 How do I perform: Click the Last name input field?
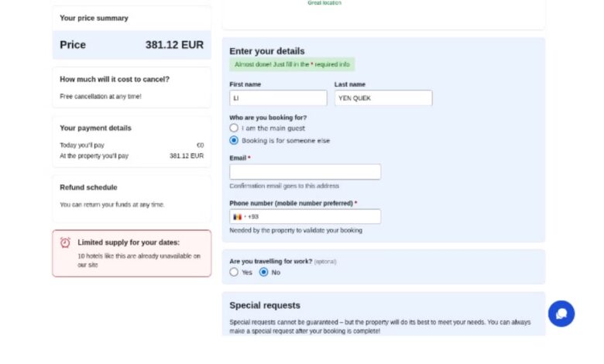click(x=383, y=98)
